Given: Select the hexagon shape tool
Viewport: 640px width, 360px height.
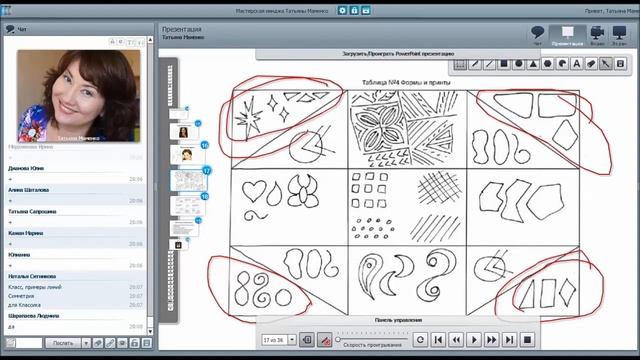Looking at the screenshot, I should tap(548, 64).
